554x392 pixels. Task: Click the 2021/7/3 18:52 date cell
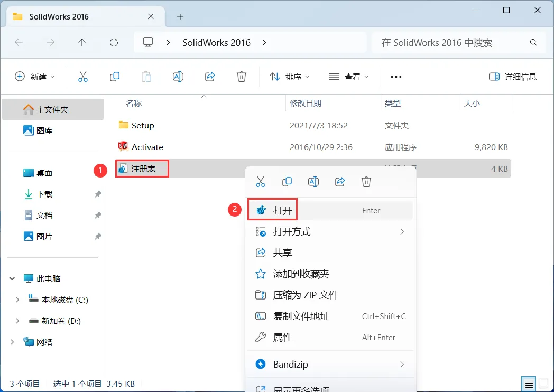(319, 125)
